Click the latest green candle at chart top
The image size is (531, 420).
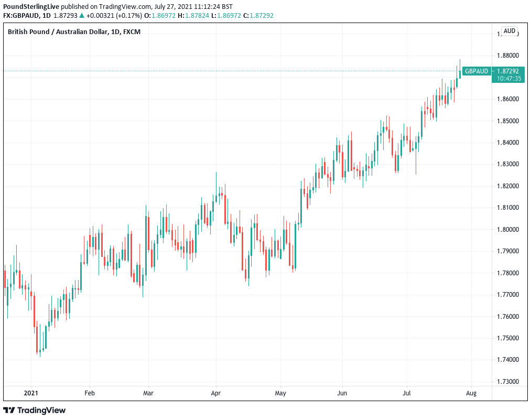(460, 74)
